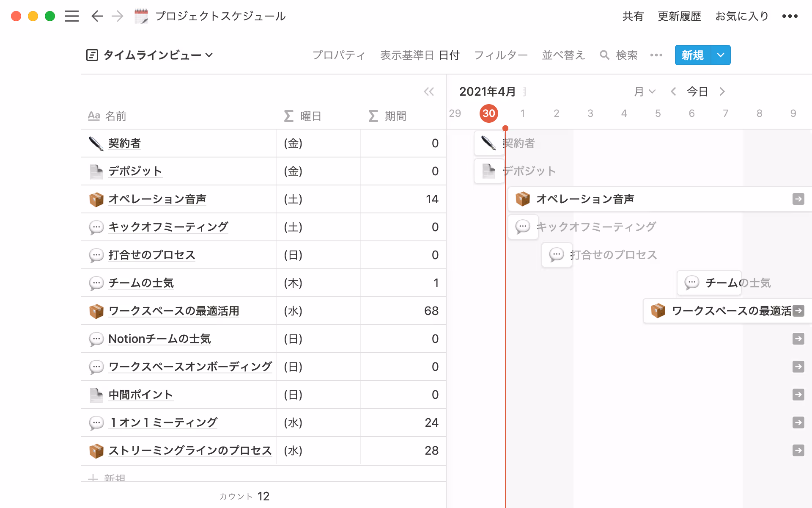Image resolution: width=812 pixels, height=508 pixels.
Task: Open the 共有 menu
Action: 633,16
